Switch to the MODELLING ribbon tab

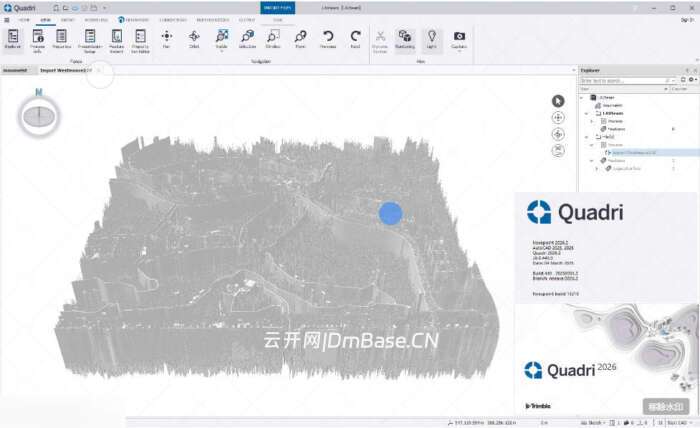click(x=96, y=20)
